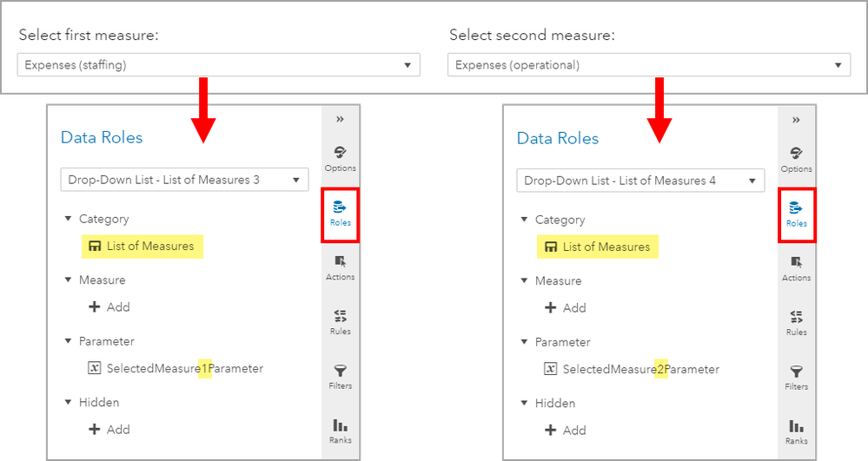This screenshot has height=461, width=868.
Task: Open Options pane in right panel
Action: click(x=796, y=157)
